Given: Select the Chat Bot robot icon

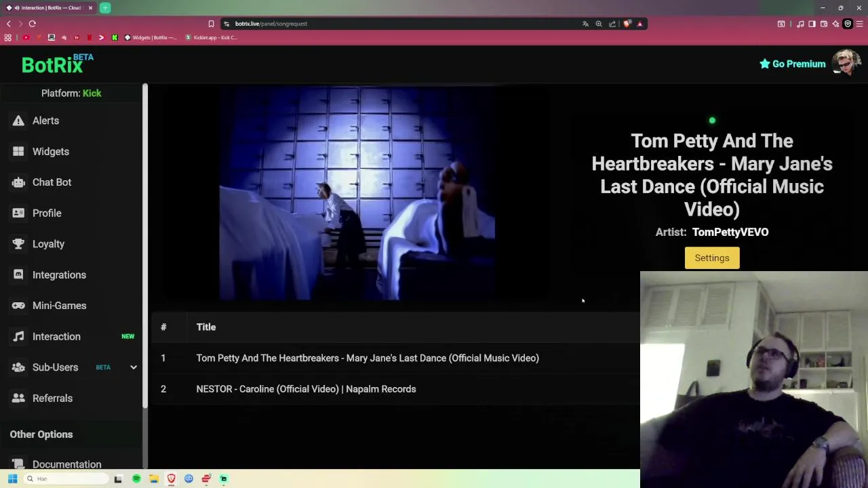Looking at the screenshot, I should [x=18, y=182].
